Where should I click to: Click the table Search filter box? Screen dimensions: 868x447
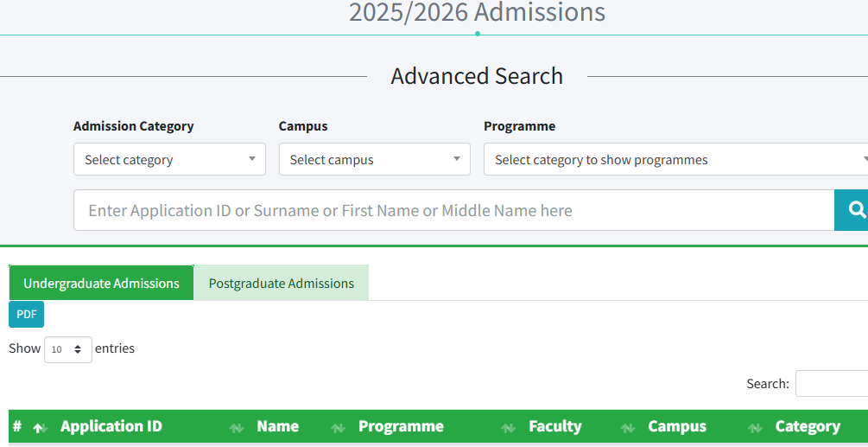[x=832, y=383]
